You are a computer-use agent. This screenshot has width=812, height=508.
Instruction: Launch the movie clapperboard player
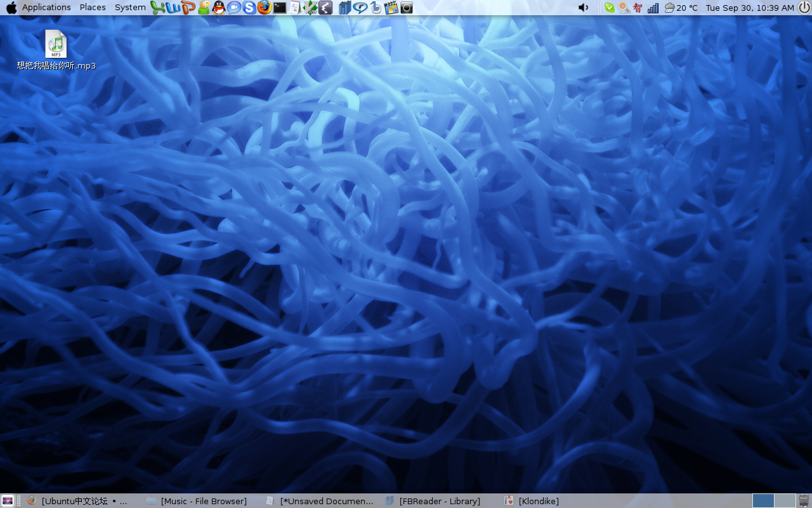(391, 8)
